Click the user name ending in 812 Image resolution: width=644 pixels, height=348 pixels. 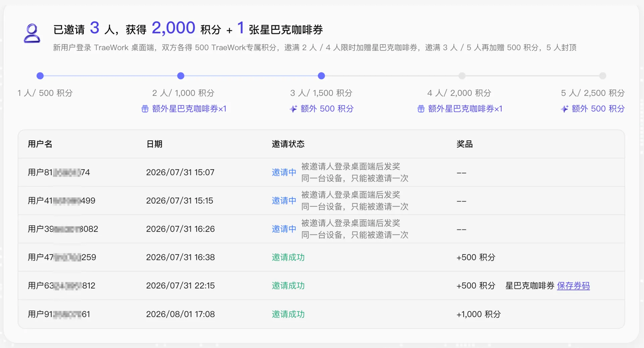click(x=61, y=286)
